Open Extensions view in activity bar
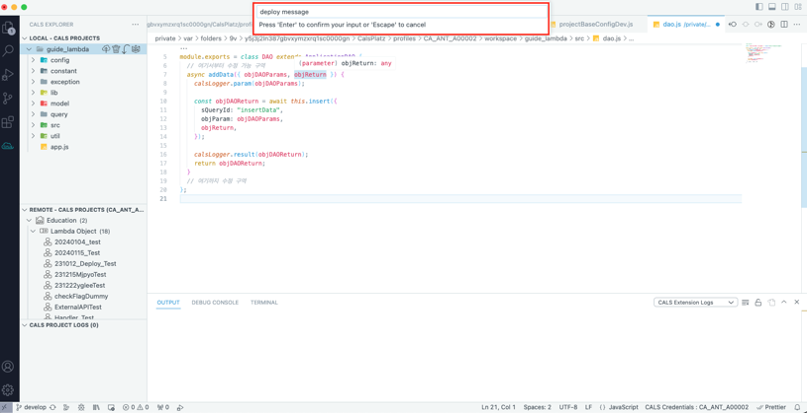Viewport: 808px width, 414px height. tap(8, 122)
